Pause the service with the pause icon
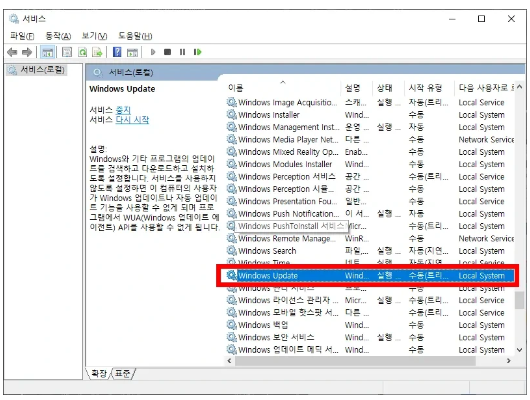The width and height of the screenshot is (530, 400). click(x=183, y=52)
